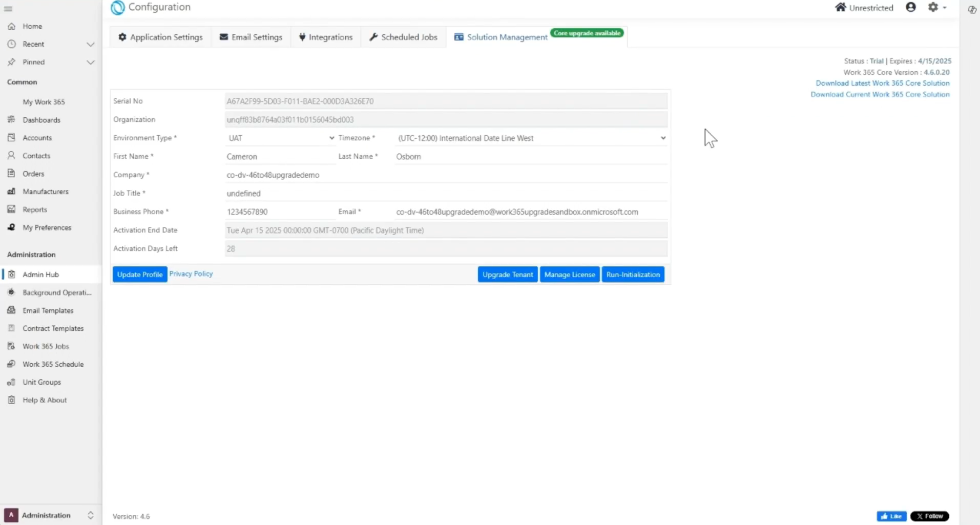980x525 pixels.
Task: Click the Work 365 Jobs icon
Action: pos(11,346)
